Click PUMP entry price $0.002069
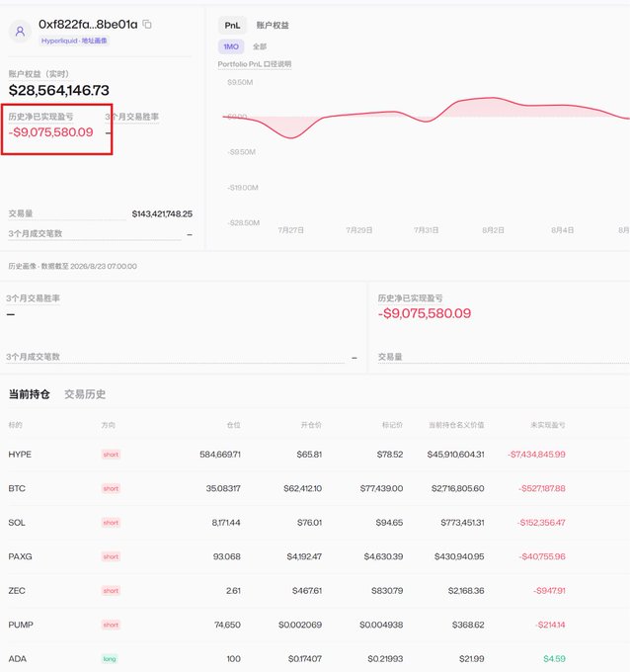Screen dimensions: 630x672 point(300,625)
